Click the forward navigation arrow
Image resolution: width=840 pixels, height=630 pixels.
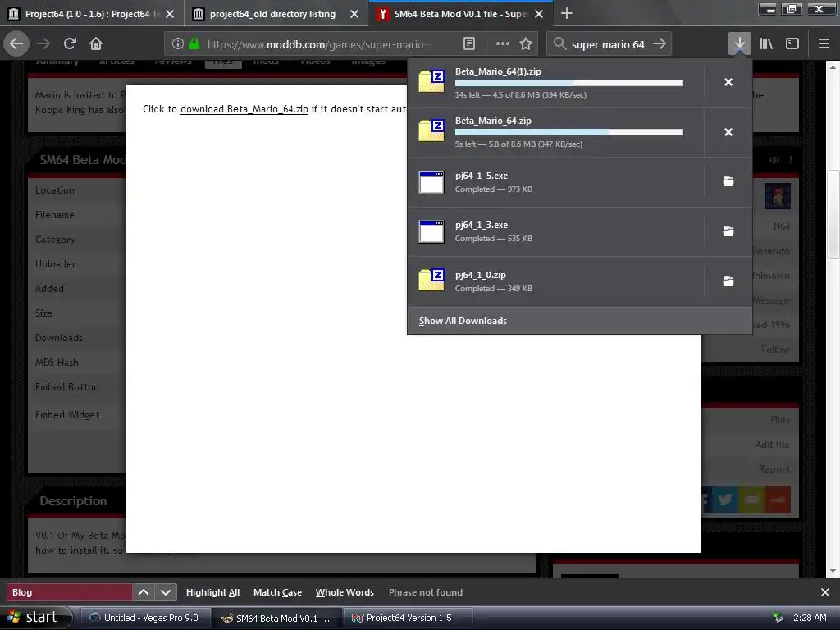click(x=44, y=43)
